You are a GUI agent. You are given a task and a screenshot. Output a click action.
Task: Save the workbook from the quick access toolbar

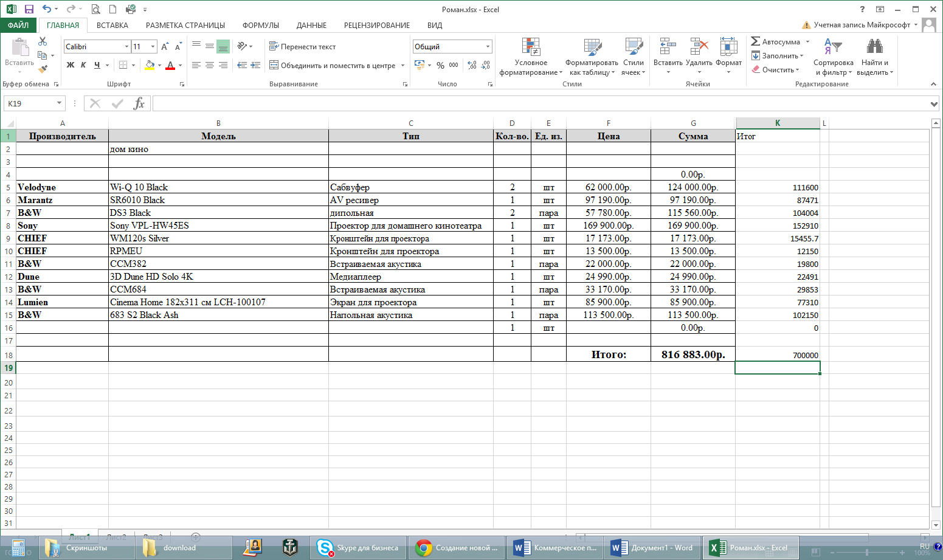tap(29, 9)
